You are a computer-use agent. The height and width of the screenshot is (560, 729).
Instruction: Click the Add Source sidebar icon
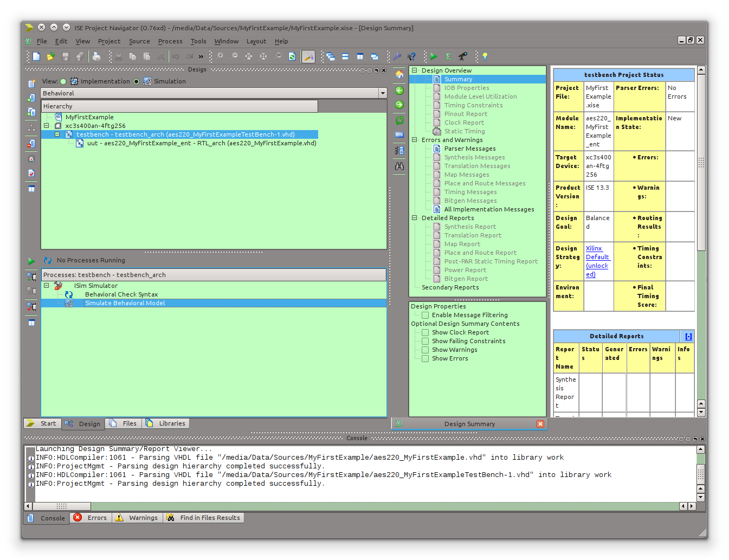pos(31,98)
